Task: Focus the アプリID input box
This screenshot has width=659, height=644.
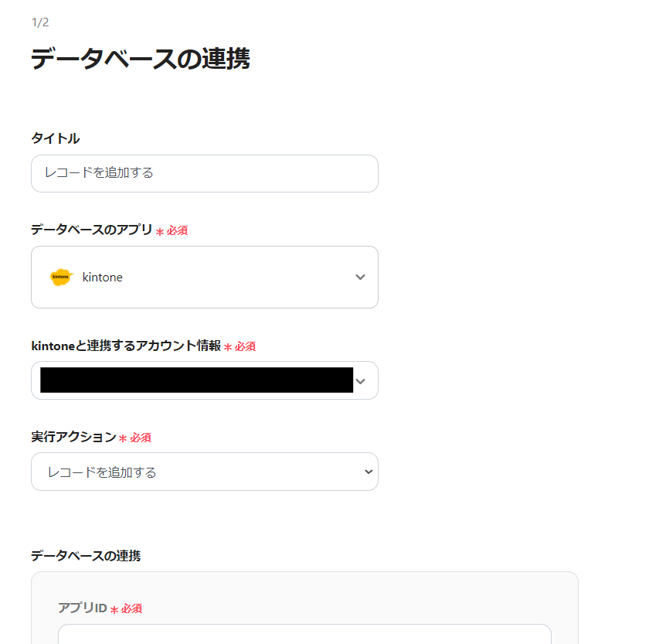Action: click(x=304, y=634)
